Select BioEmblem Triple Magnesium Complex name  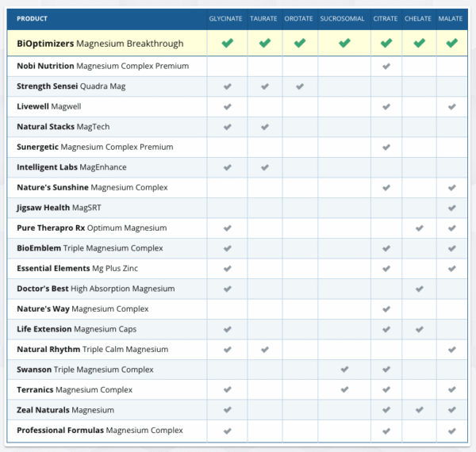pyautogui.click(x=90, y=248)
